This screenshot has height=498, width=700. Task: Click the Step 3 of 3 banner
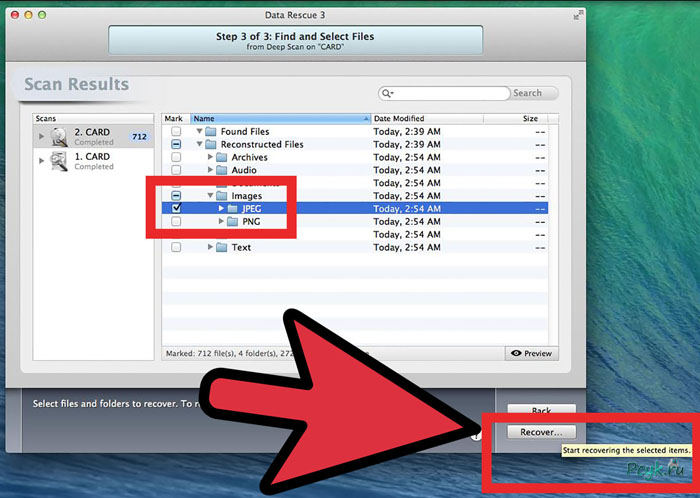296,41
